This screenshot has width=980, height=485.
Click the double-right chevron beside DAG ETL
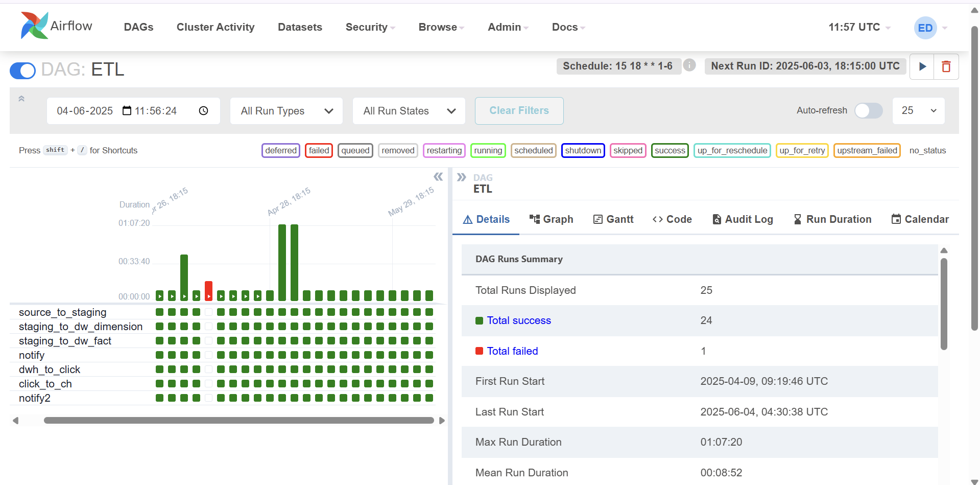(461, 177)
